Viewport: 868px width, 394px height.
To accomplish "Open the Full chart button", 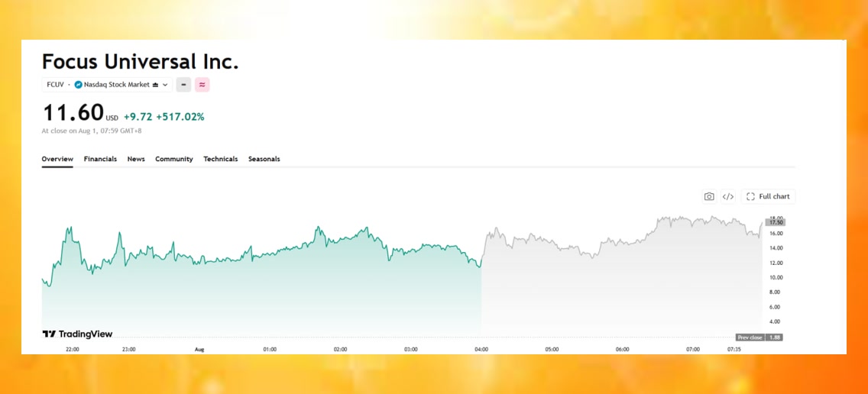I will tap(769, 196).
